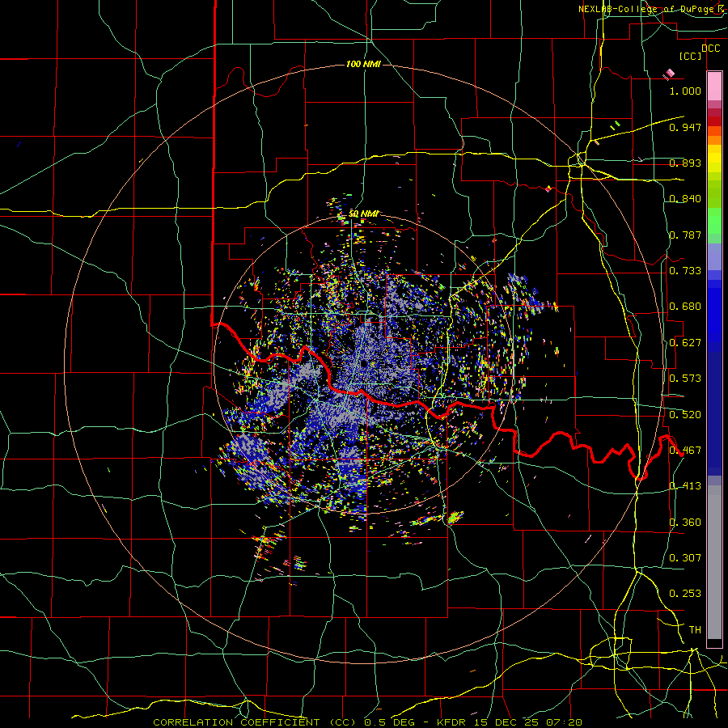Click the 0.627 scale value
The image size is (728, 728).
tap(685, 342)
